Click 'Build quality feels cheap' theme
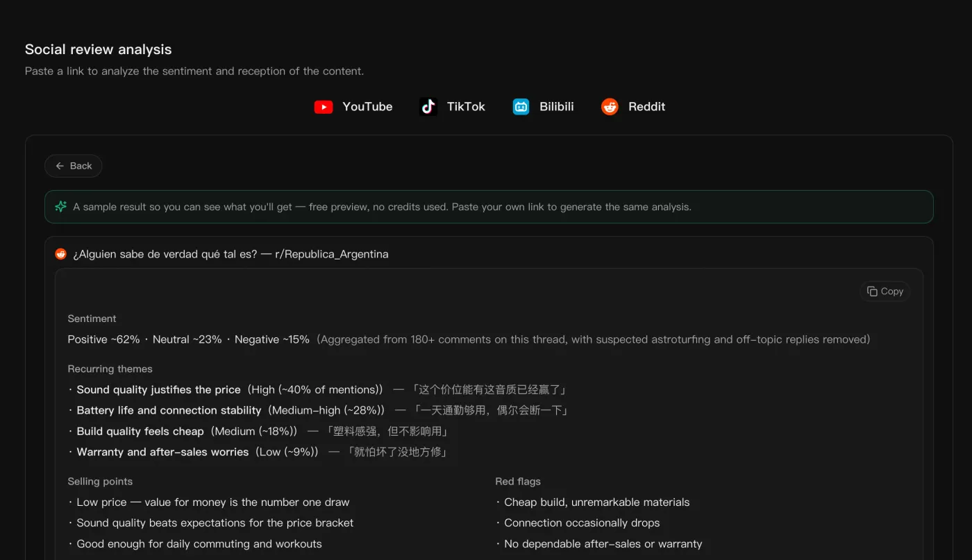Viewport: 972px width, 560px height. (x=140, y=431)
